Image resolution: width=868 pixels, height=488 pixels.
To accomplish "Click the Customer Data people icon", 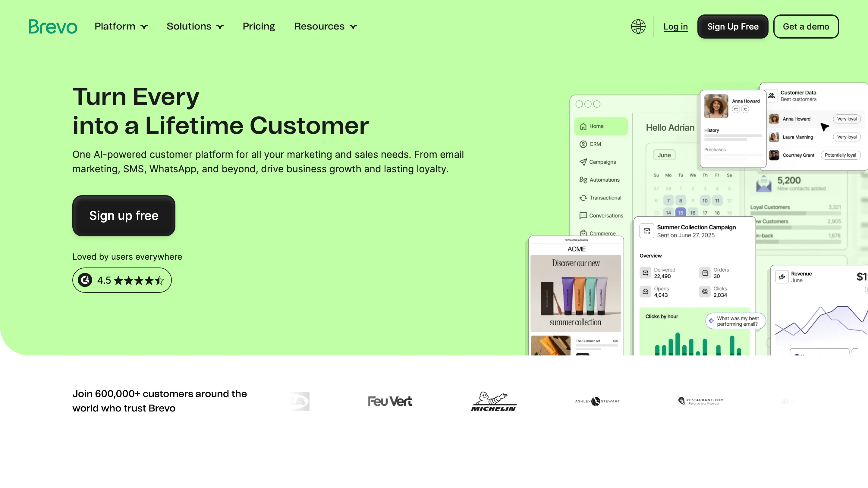I will click(x=772, y=96).
